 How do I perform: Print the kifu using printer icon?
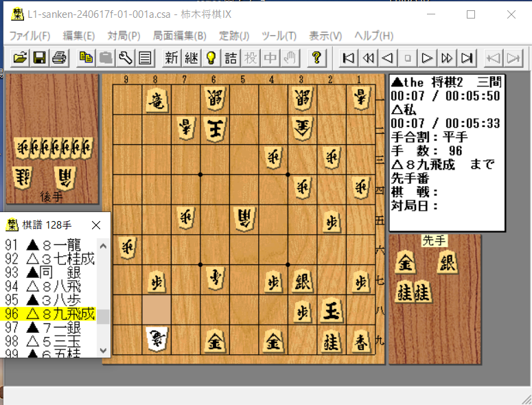click(x=58, y=58)
